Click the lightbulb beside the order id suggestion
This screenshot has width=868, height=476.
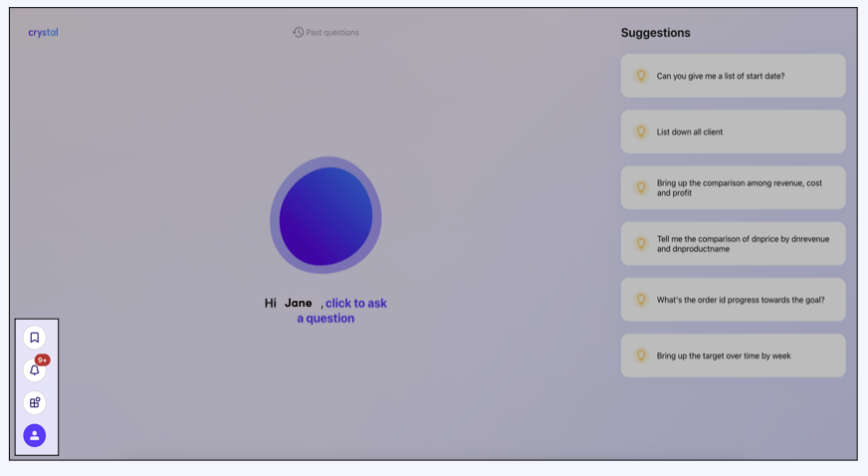coord(641,300)
